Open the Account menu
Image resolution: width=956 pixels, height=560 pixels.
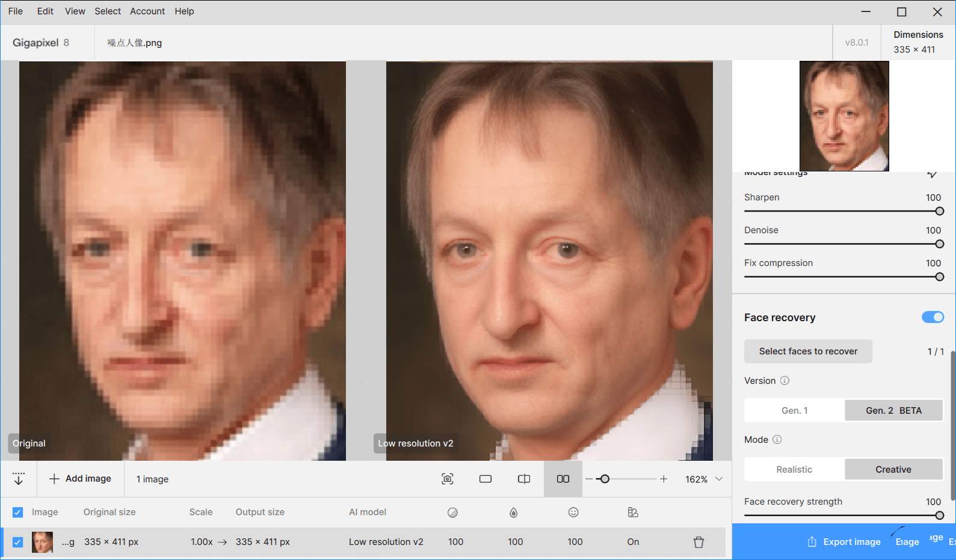(147, 11)
